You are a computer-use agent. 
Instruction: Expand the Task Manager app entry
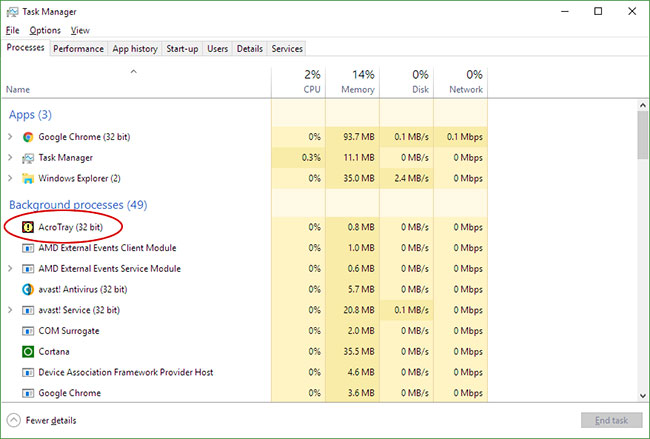(10, 157)
